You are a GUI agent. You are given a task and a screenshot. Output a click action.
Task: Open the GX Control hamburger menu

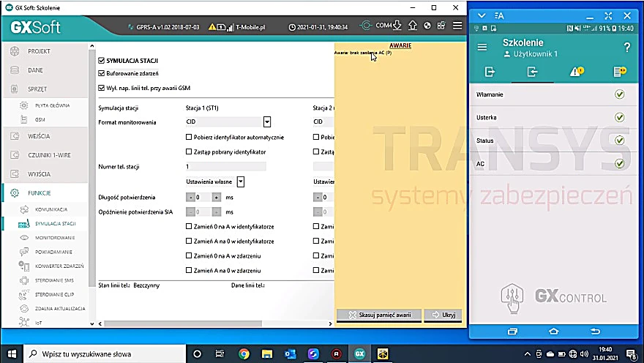click(482, 48)
